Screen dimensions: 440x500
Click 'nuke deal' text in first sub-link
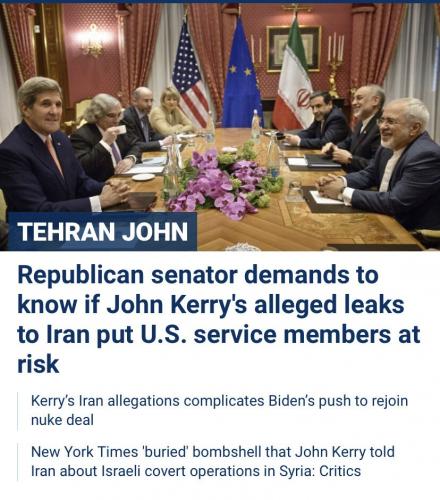click(x=62, y=420)
